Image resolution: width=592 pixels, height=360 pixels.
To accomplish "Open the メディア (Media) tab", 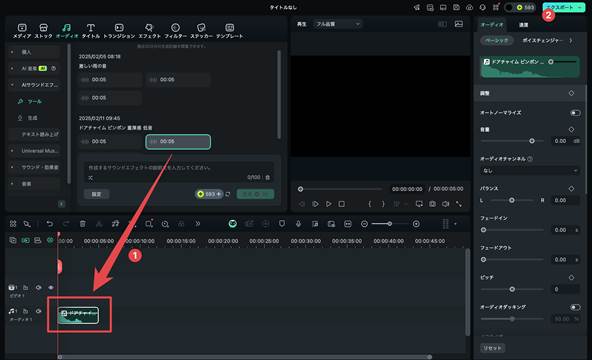I will point(22,31).
